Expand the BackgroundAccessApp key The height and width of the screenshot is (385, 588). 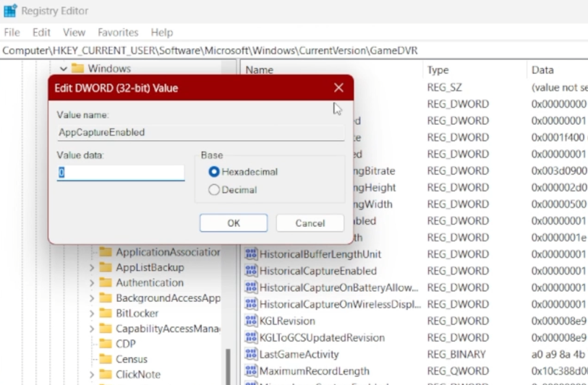tap(92, 298)
